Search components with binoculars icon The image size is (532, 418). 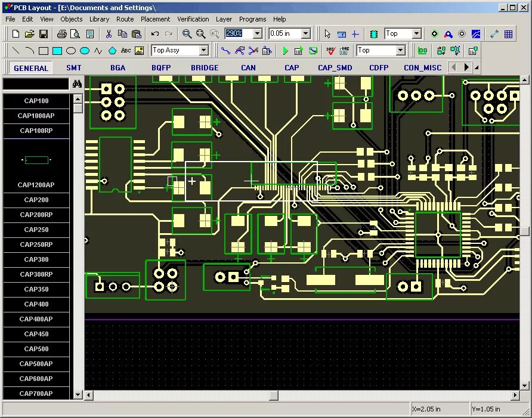(77, 83)
